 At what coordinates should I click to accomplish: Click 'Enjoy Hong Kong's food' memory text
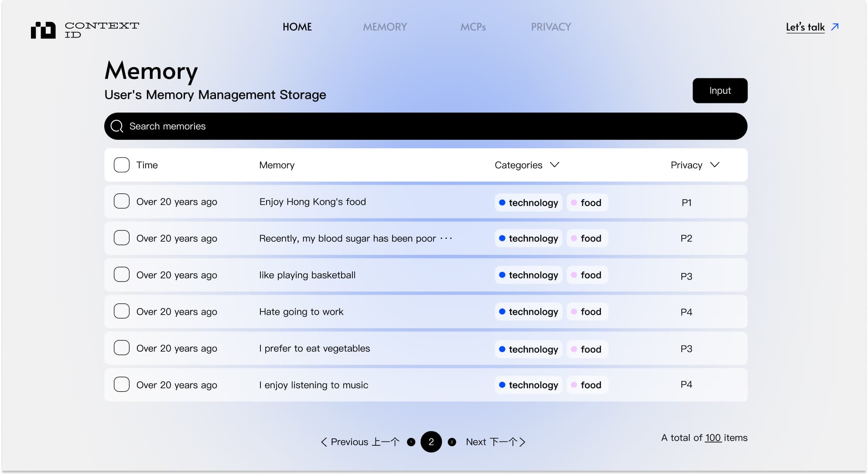(312, 202)
